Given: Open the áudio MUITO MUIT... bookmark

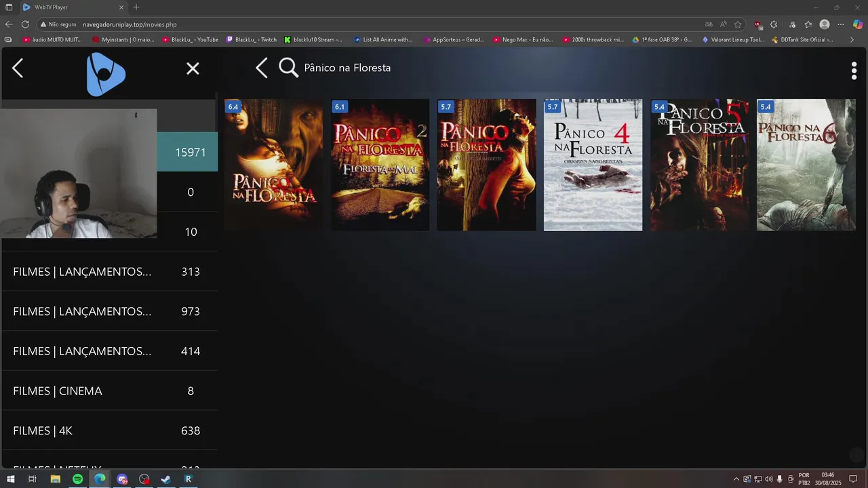Looking at the screenshot, I should (x=52, y=40).
